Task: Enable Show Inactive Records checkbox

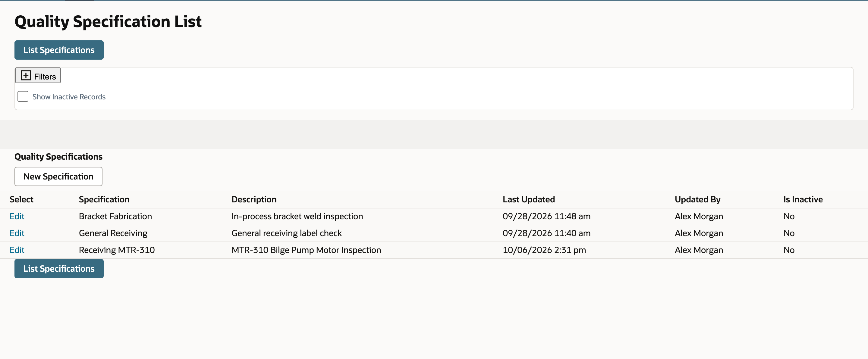Action: pyautogui.click(x=23, y=97)
